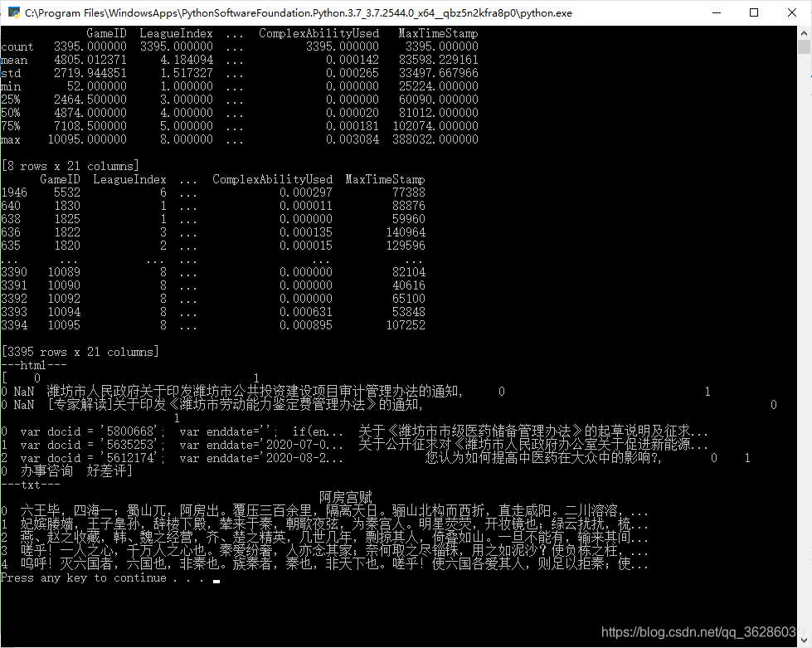Click the '---txt---' separator line
The image size is (812, 648).
point(31,483)
